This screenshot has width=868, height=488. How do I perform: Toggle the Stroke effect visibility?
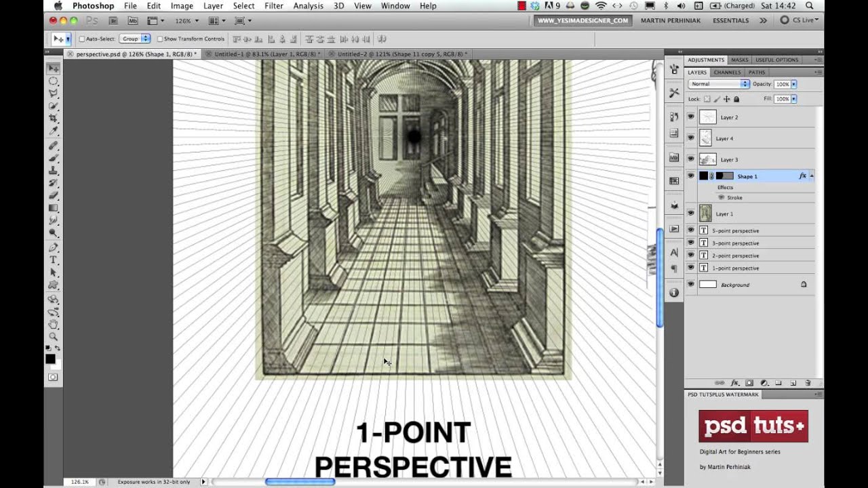pyautogui.click(x=722, y=197)
